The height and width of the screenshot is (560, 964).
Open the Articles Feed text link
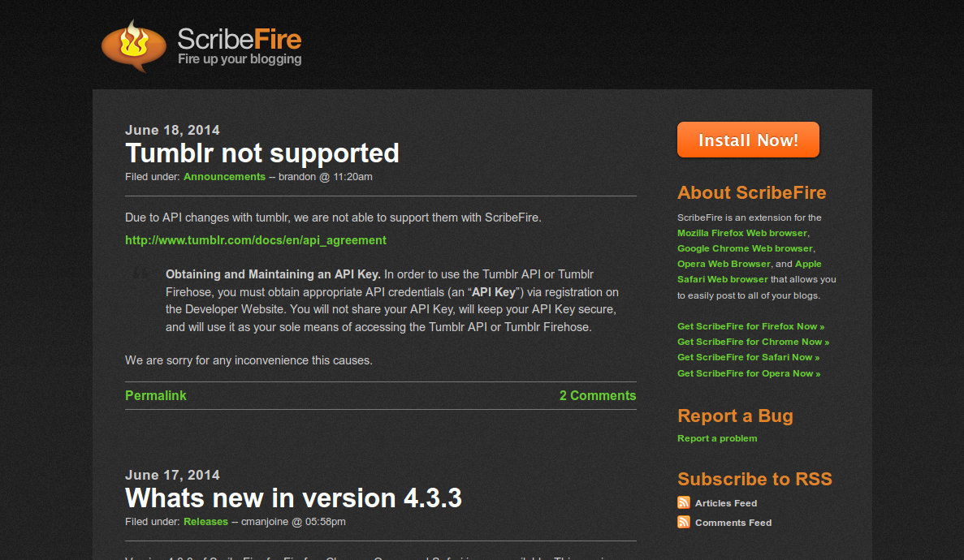point(726,503)
